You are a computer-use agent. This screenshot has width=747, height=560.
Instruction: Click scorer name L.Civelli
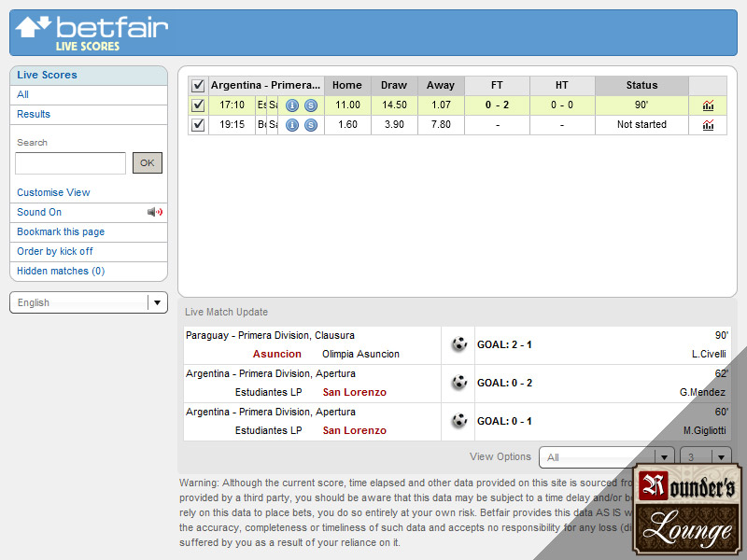point(709,355)
